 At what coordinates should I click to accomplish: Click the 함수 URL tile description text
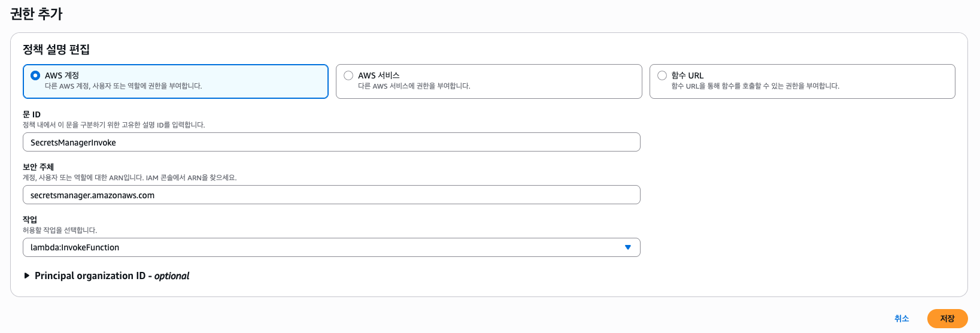[x=755, y=86]
